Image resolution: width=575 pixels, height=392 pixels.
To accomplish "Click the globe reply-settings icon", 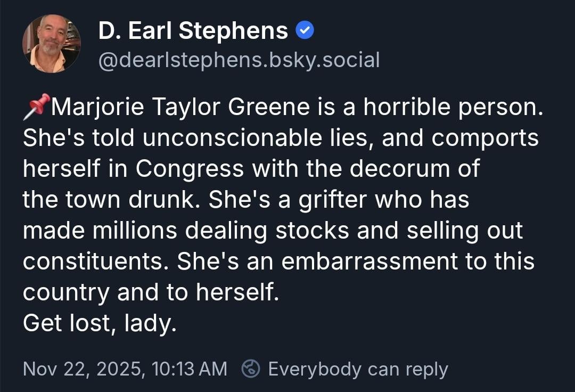I will coord(251,369).
